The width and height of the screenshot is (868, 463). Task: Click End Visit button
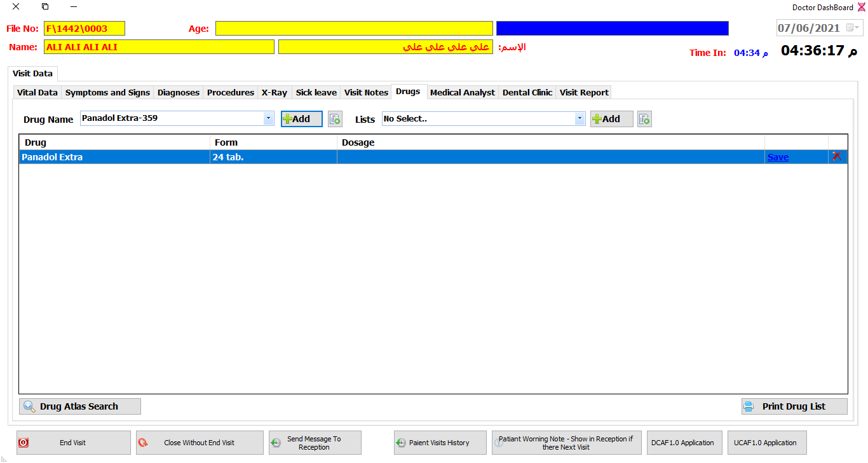[x=73, y=443]
